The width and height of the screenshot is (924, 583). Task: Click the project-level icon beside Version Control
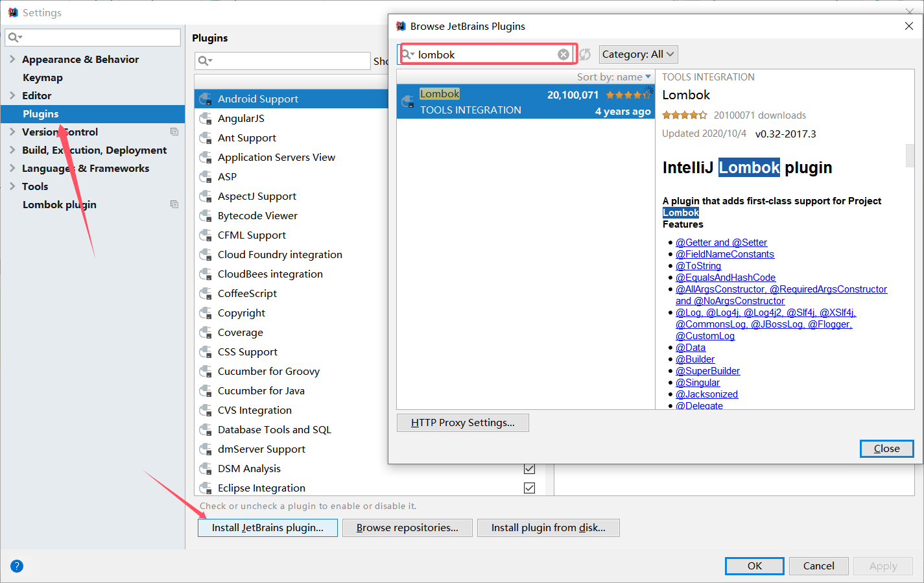[x=174, y=132]
